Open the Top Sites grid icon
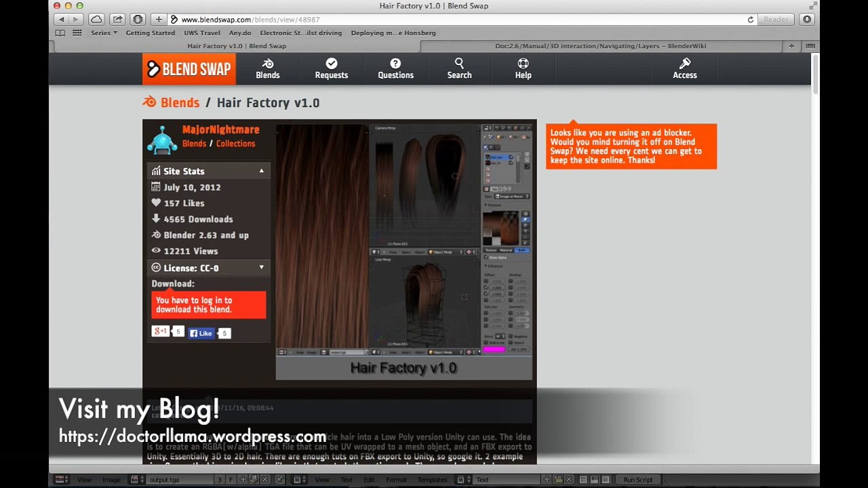 click(77, 33)
